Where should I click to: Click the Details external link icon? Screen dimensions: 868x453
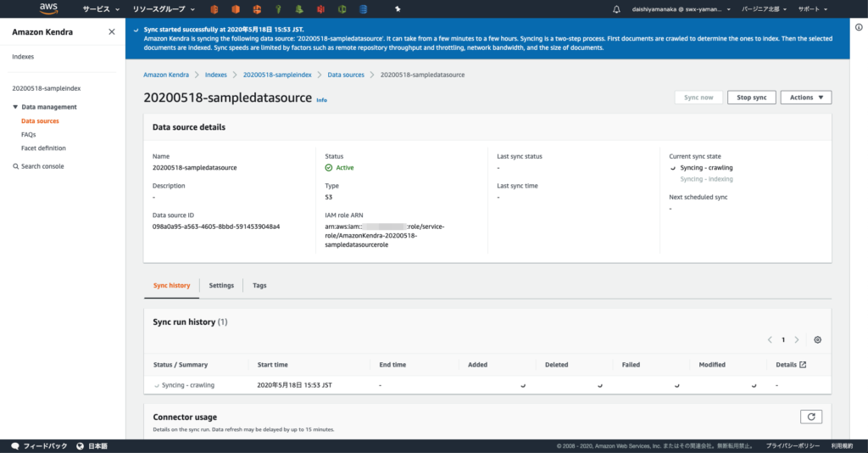coord(803,365)
